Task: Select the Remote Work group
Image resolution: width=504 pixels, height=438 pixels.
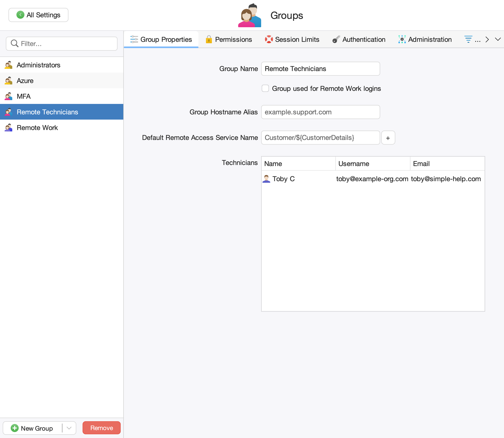Action: [x=62, y=128]
